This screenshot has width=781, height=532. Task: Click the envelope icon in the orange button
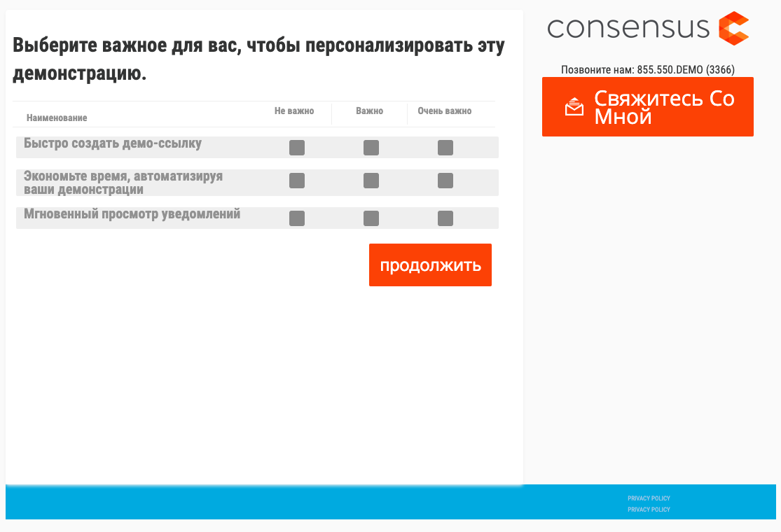coord(574,105)
